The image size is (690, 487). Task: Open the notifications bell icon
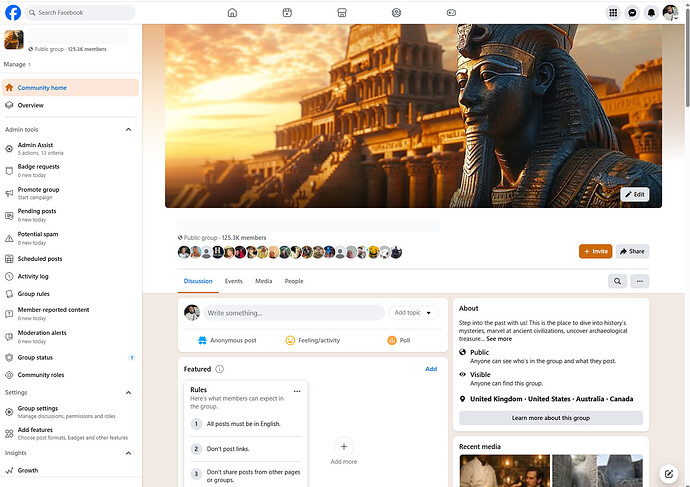(x=651, y=13)
